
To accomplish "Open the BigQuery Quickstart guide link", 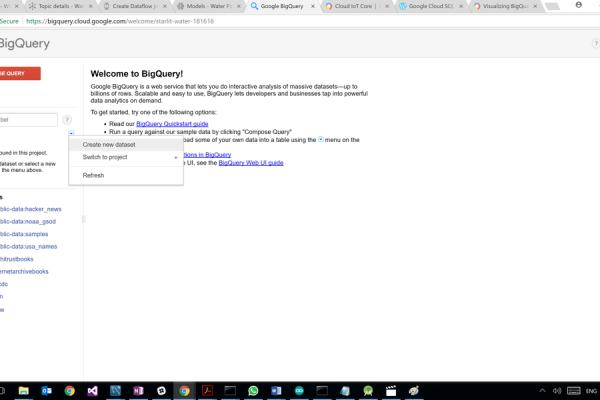I will (172, 124).
